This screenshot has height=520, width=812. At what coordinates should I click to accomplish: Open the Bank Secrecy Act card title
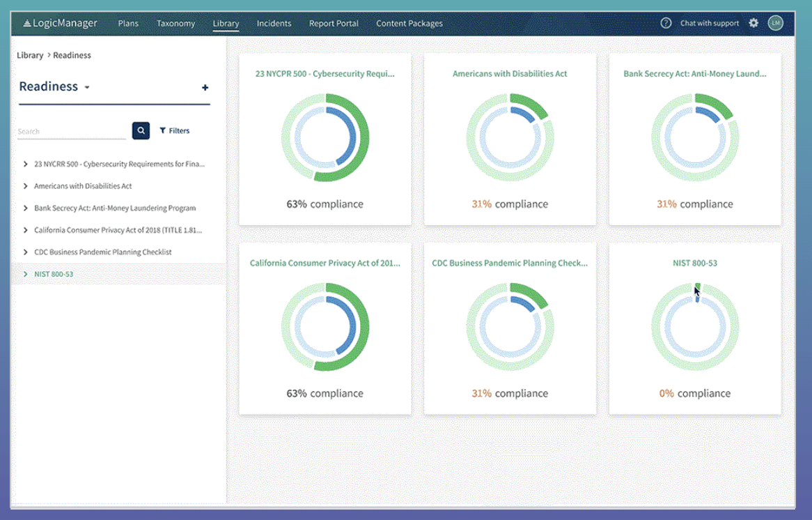click(x=694, y=73)
